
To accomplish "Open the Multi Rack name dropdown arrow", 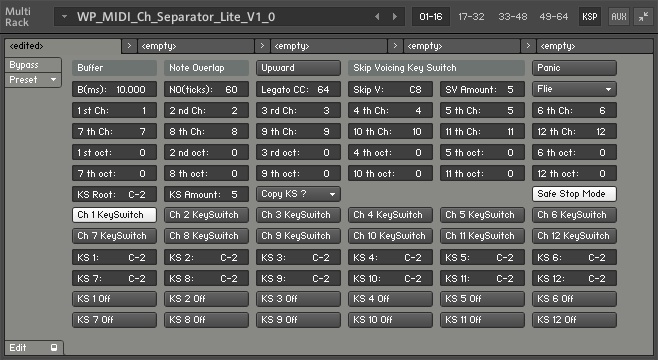I will pyautogui.click(x=64, y=17).
